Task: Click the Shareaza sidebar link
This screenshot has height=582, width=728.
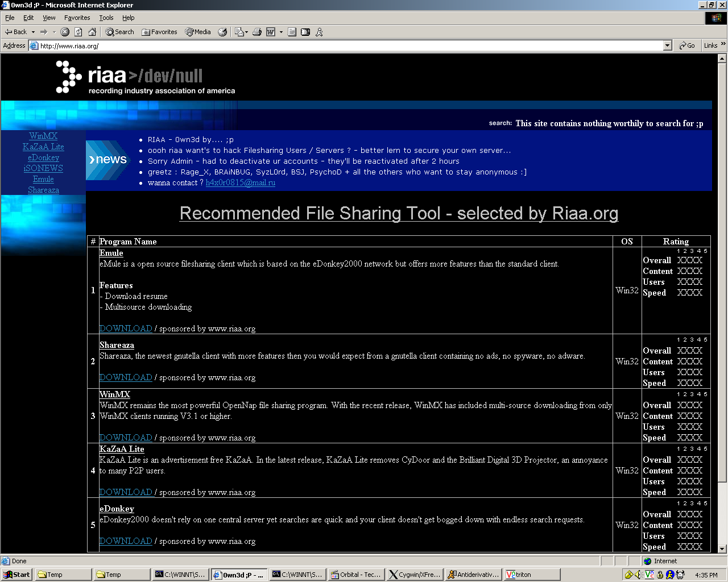Action: point(43,190)
